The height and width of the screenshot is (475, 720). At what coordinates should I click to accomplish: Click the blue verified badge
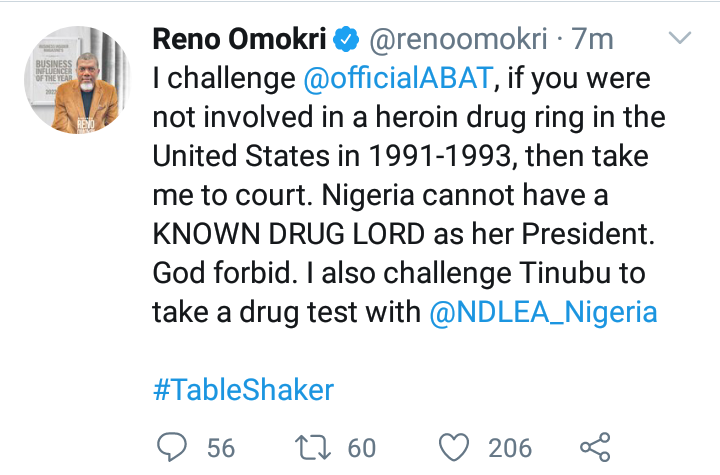(346, 41)
